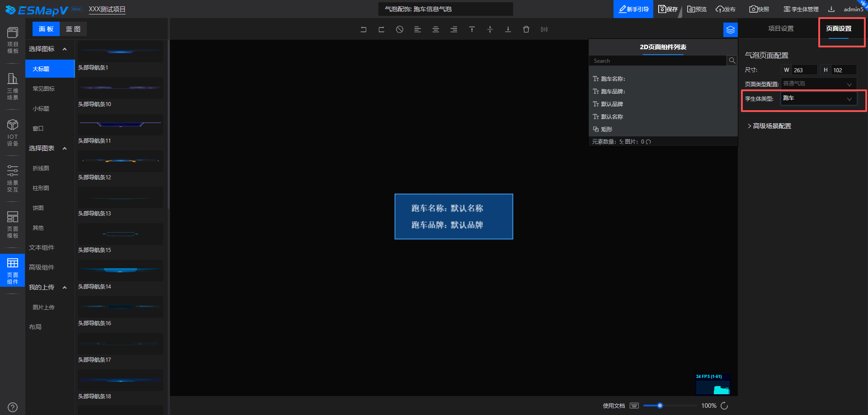Viewport: 868px width, 415px height.
Task: Click the help question mark icon
Action: tap(13, 407)
